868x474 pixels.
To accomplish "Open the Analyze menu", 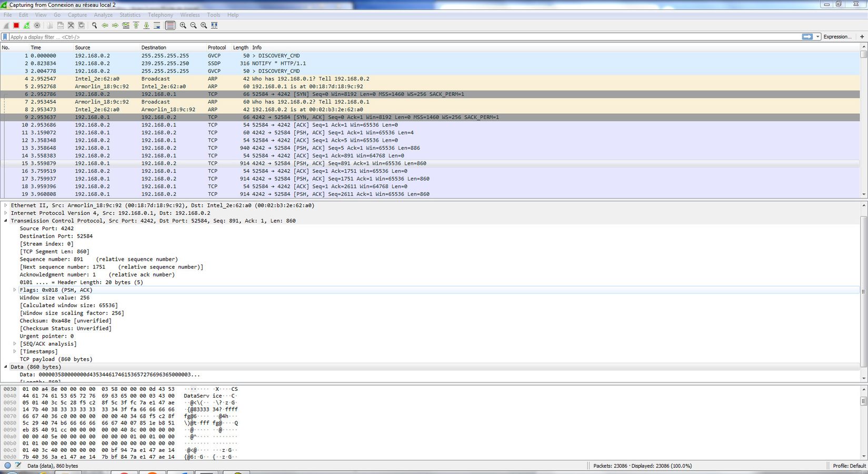I will pos(103,15).
